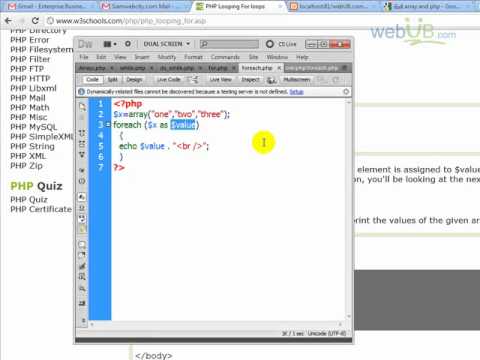Click the code editor vertical scrollbar

[349, 209]
